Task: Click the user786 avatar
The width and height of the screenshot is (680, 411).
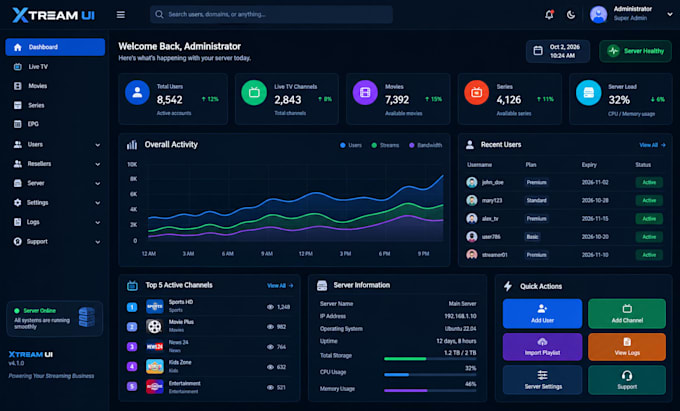Action: (x=472, y=237)
